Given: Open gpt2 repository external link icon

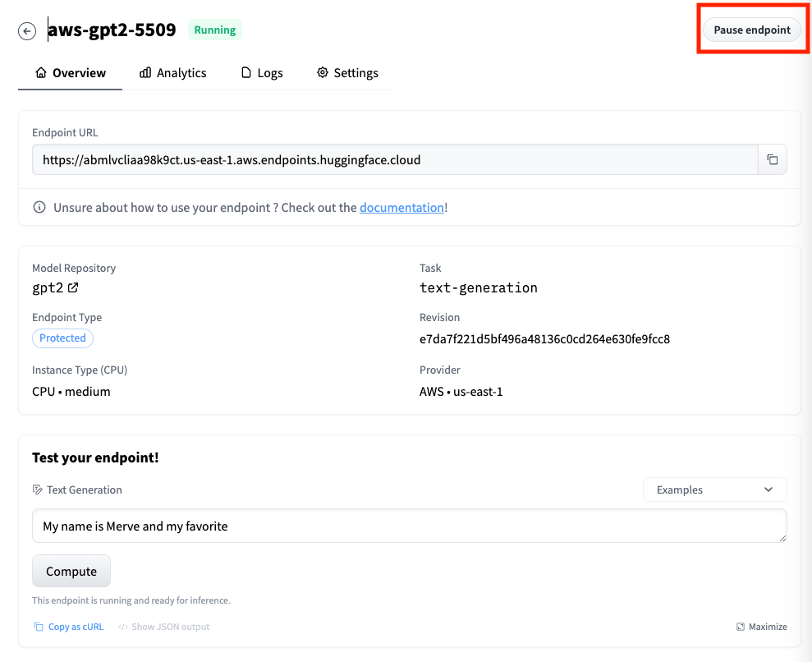Looking at the screenshot, I should click(x=73, y=287).
